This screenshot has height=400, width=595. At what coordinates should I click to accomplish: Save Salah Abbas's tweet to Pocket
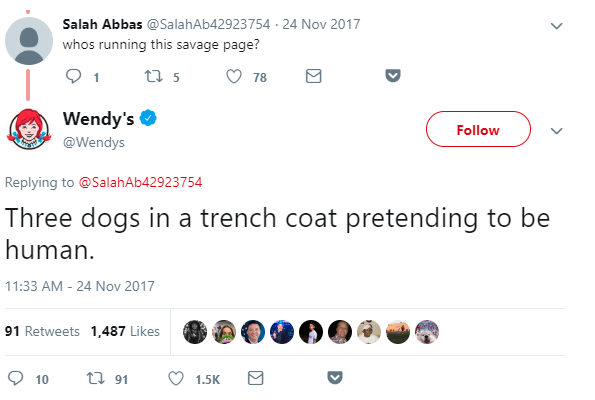[x=393, y=76]
